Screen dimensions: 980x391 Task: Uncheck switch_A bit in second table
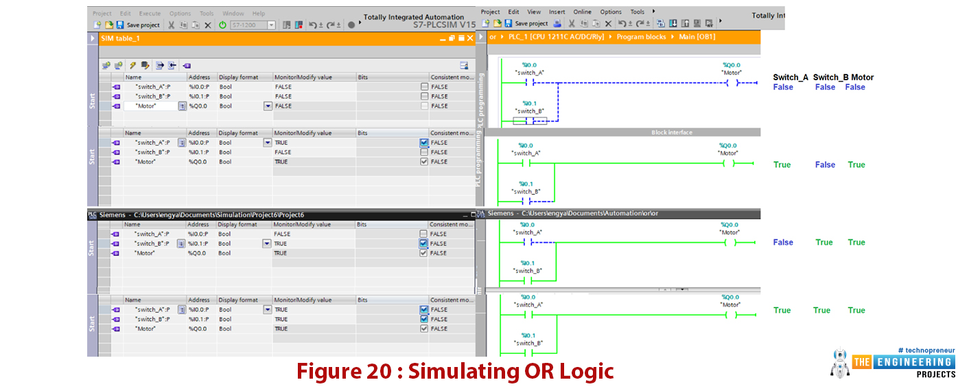424,143
